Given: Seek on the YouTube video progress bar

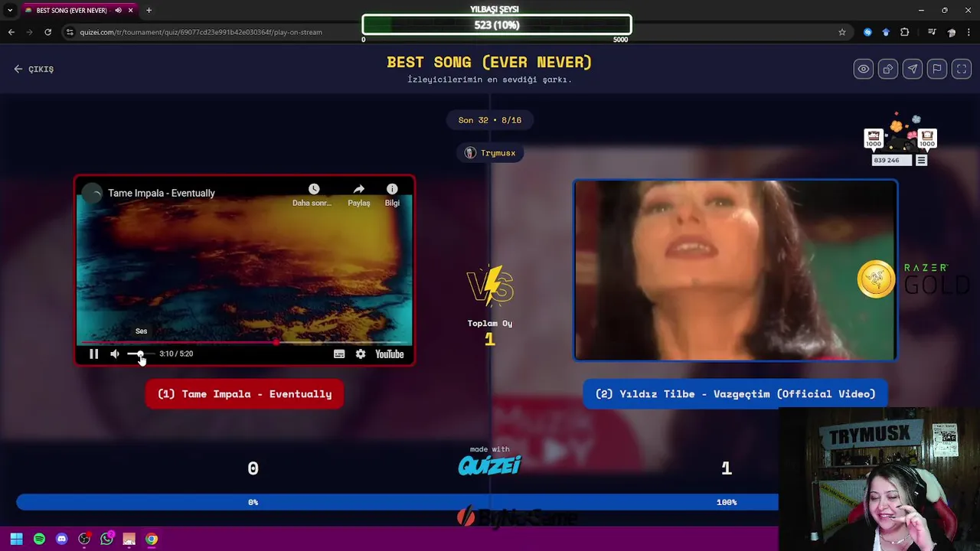Looking at the screenshot, I should pyautogui.click(x=244, y=342).
